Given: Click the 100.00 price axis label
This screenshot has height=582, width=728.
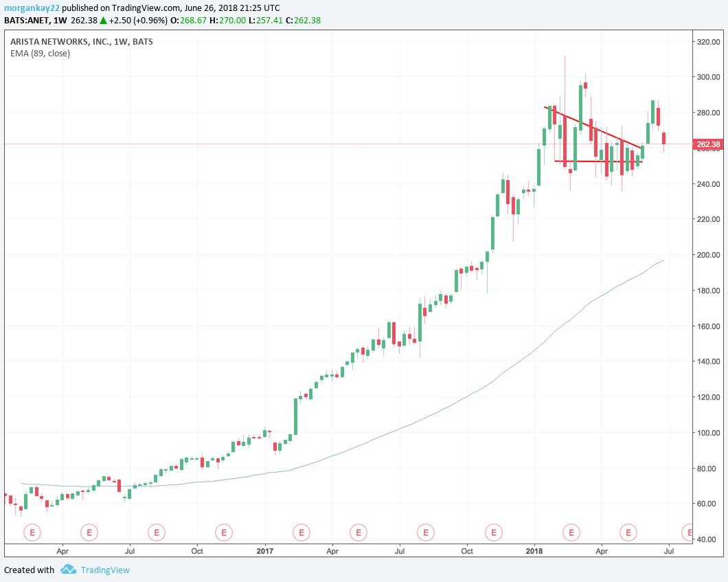Looking at the screenshot, I should (709, 433).
